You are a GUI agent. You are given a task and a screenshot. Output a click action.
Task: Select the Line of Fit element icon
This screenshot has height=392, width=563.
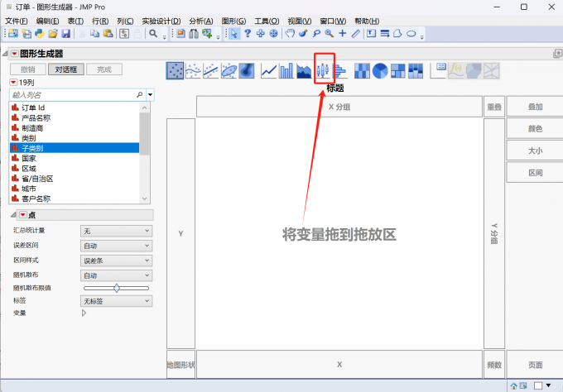211,70
